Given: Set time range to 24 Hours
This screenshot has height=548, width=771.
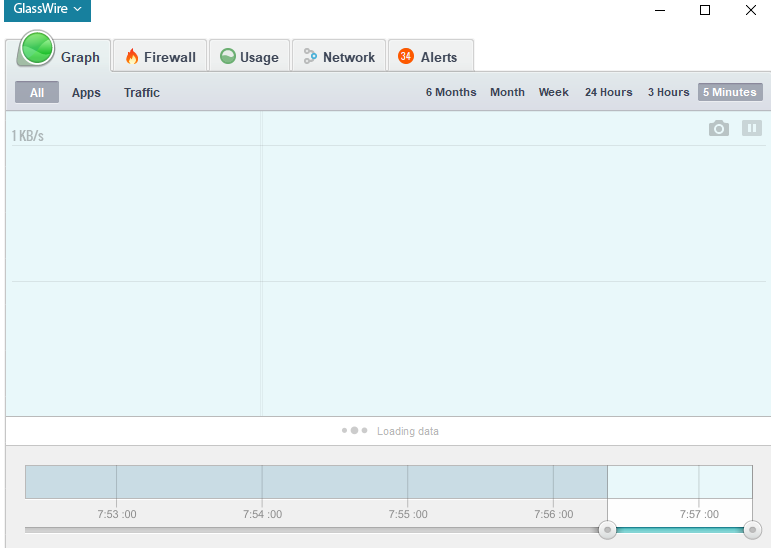Looking at the screenshot, I should pos(608,92).
